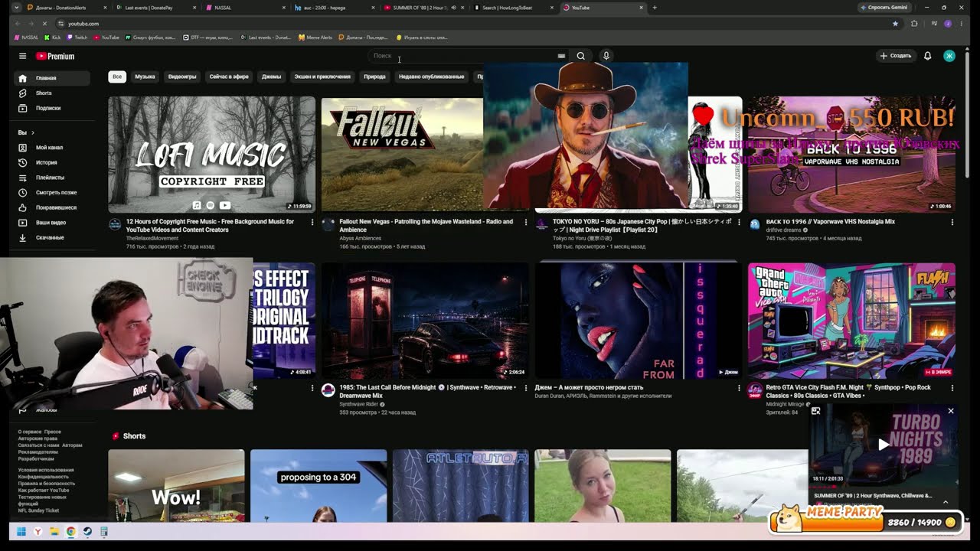Start voice search with the microphone
Image resolution: width=980 pixels, height=551 pixels.
click(x=606, y=56)
